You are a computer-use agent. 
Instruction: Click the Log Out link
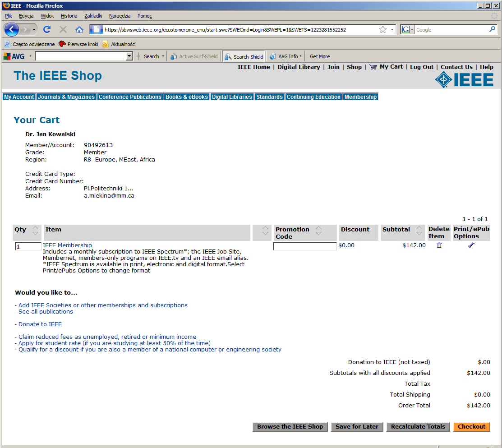tap(422, 67)
